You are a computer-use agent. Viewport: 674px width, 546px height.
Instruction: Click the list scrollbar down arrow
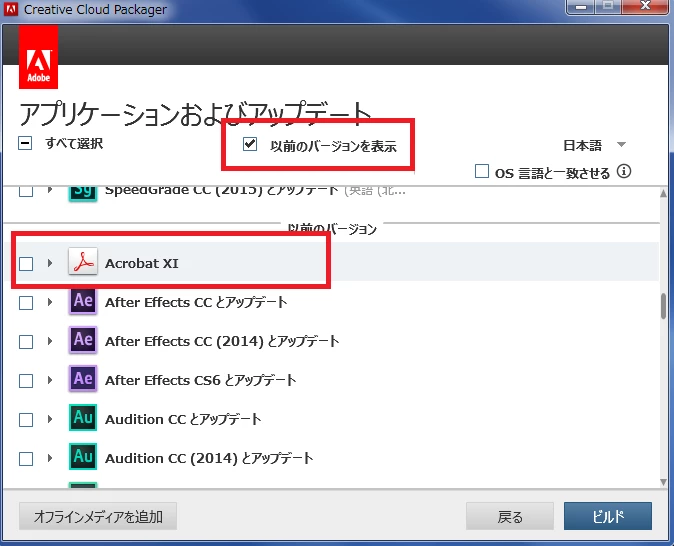click(664, 482)
